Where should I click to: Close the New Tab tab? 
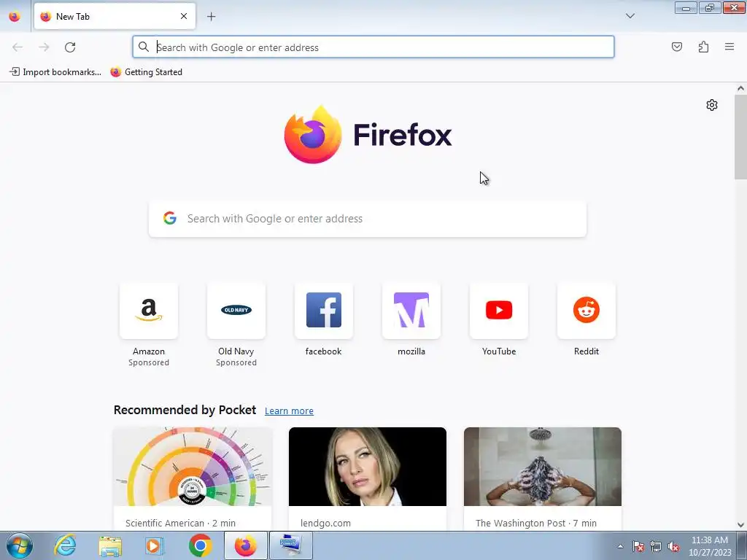click(183, 16)
